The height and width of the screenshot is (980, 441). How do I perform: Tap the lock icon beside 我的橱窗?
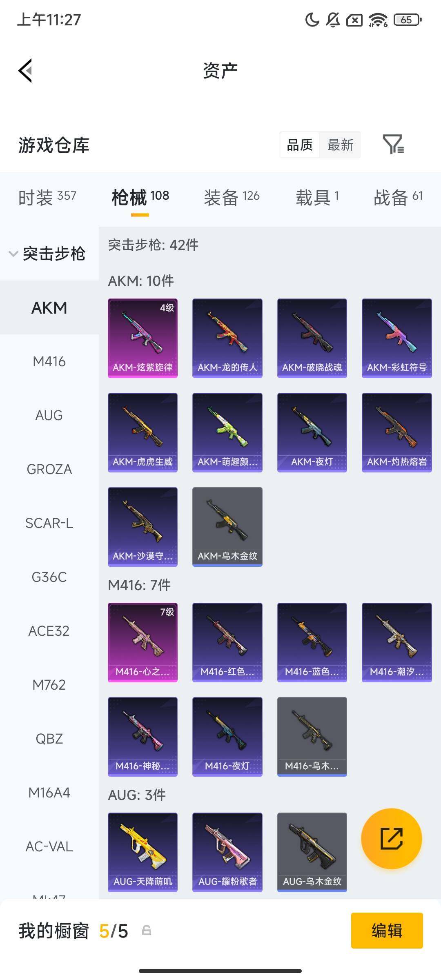click(147, 931)
